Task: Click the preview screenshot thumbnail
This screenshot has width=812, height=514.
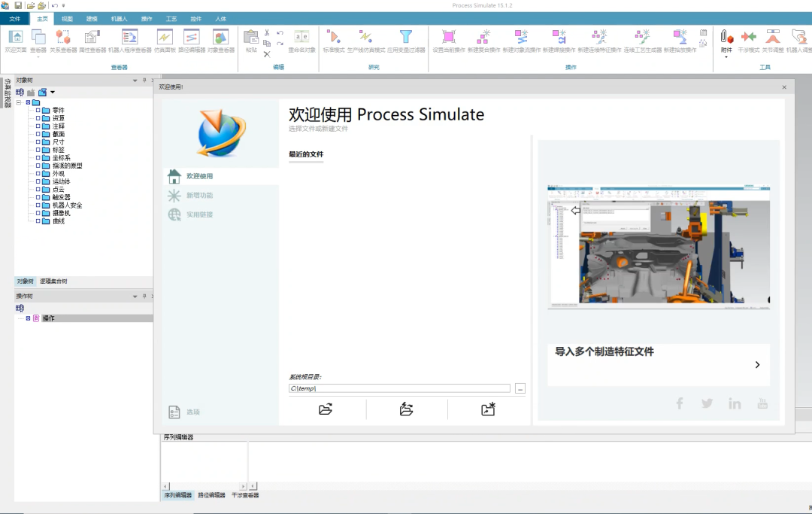Action: [659, 247]
